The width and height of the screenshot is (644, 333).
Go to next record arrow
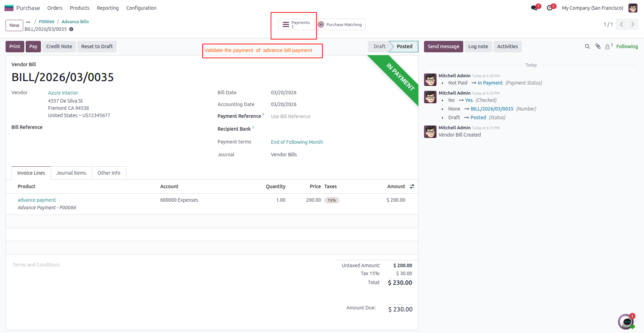click(x=633, y=24)
